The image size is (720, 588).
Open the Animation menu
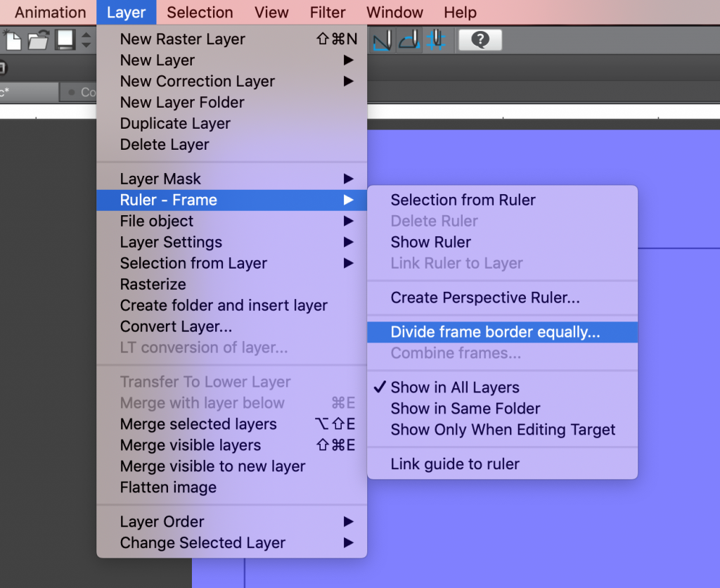51,13
